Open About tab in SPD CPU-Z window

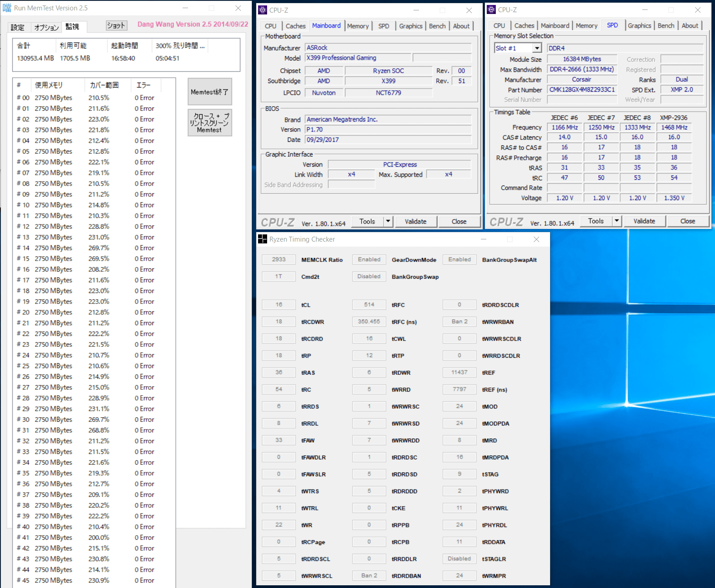[690, 26]
